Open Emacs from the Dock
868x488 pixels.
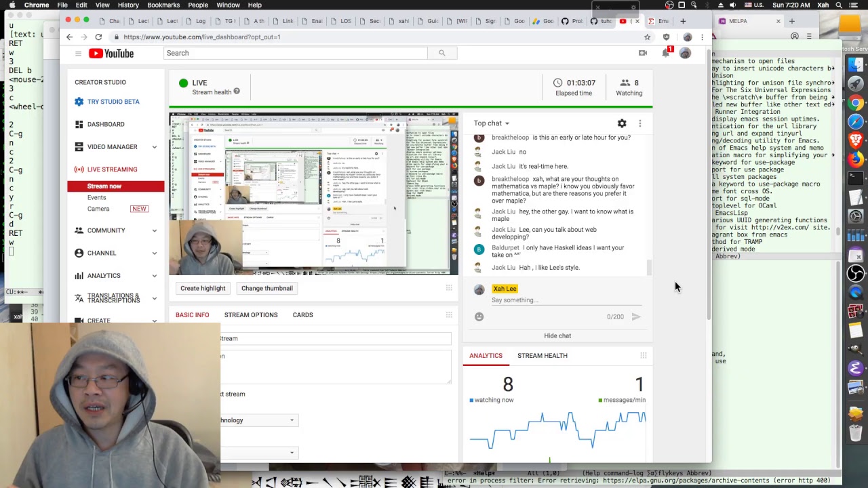point(856,368)
